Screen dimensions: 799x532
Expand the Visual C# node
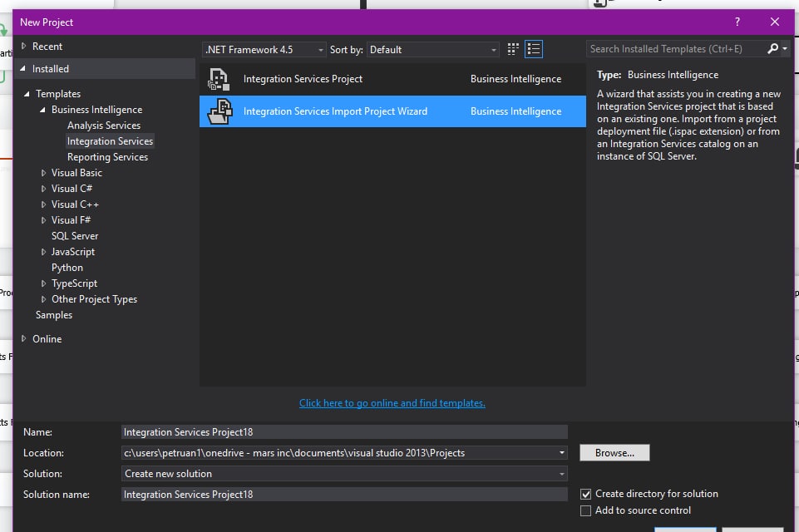pos(43,189)
